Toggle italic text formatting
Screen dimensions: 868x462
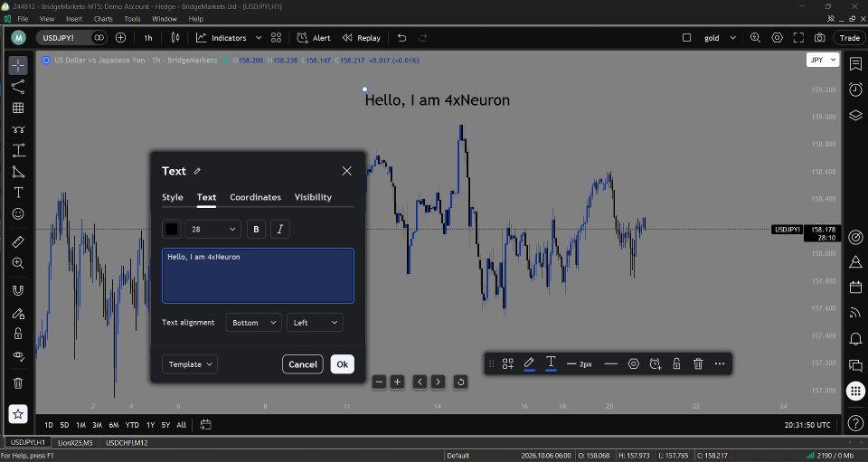pyautogui.click(x=280, y=229)
